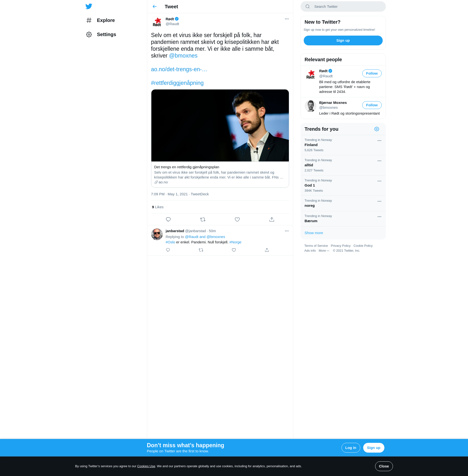The height and width of the screenshot is (476, 468).
Task: Open the Rødt avatar on the main tweet
Action: point(157,22)
